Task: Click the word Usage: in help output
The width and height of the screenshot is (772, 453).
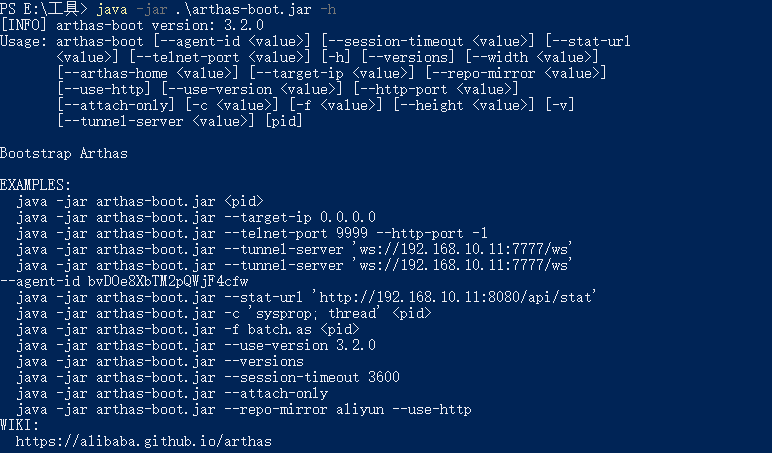Action: pyautogui.click(x=24, y=41)
